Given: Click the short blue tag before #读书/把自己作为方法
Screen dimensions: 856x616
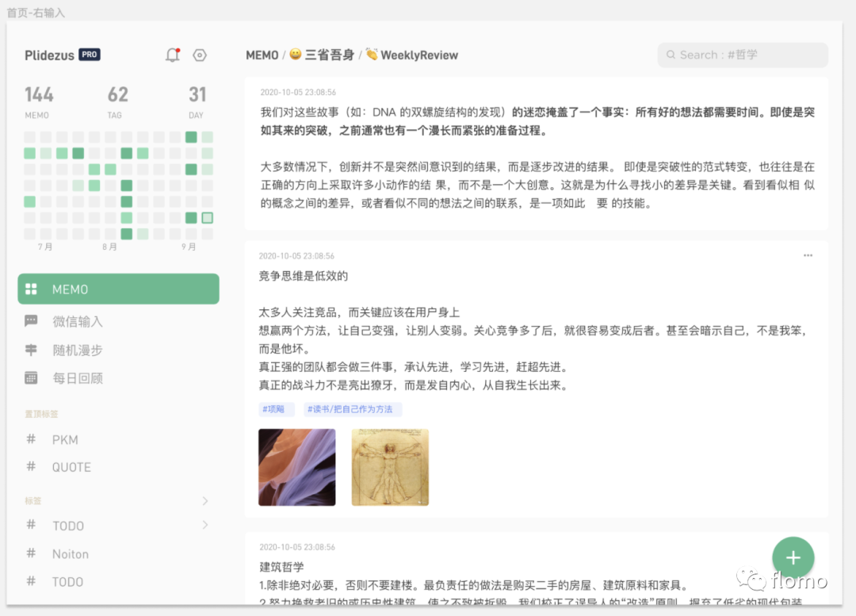Looking at the screenshot, I should pos(277,409).
